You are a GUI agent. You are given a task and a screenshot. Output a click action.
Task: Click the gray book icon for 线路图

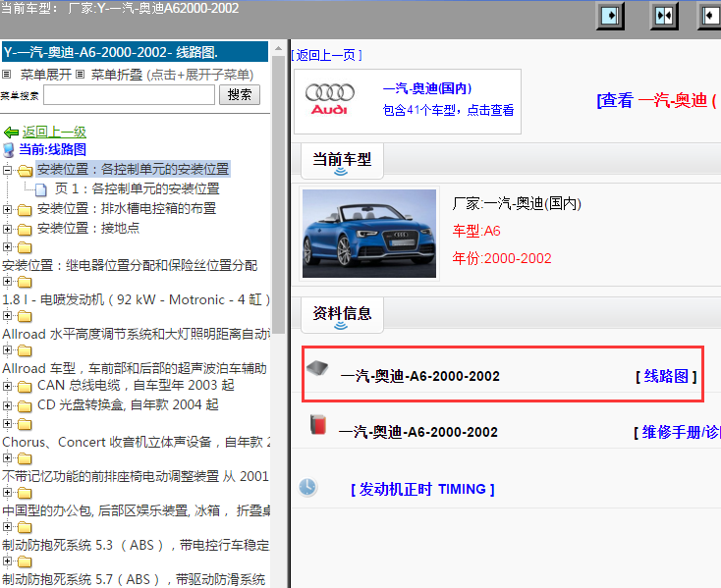coord(317,367)
